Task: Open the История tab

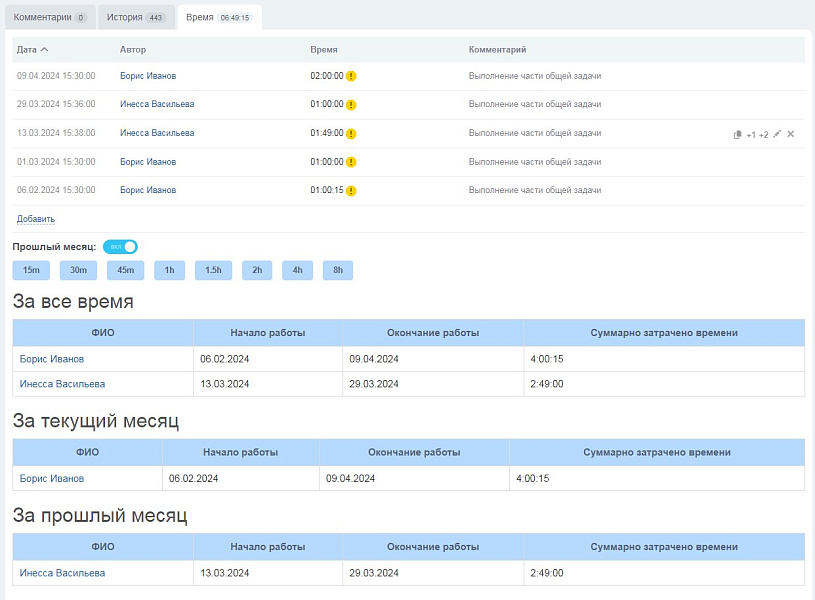Action: pos(134,18)
